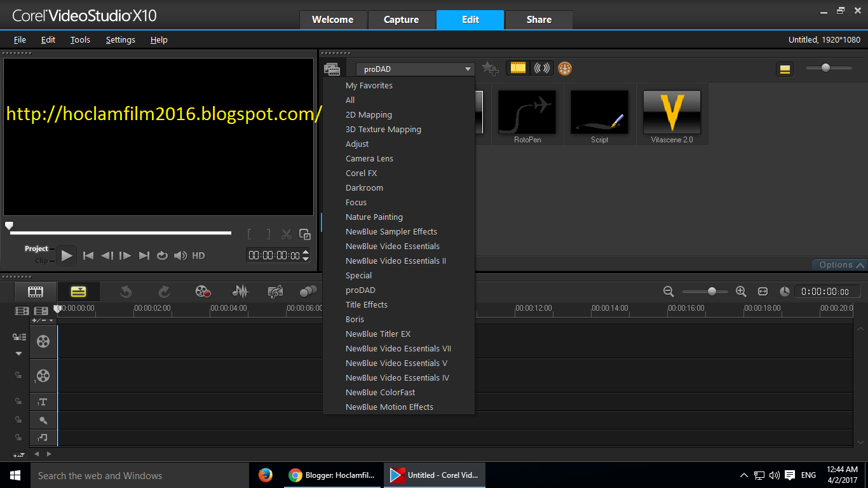Image resolution: width=868 pixels, height=488 pixels.
Task: Add the effect to favorites star icon
Action: coord(489,69)
